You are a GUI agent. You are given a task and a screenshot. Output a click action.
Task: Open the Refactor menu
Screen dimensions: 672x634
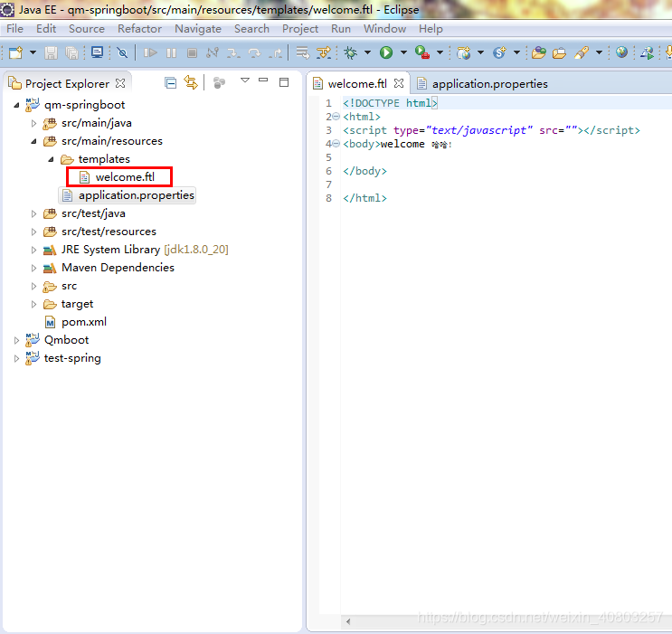coord(139,29)
